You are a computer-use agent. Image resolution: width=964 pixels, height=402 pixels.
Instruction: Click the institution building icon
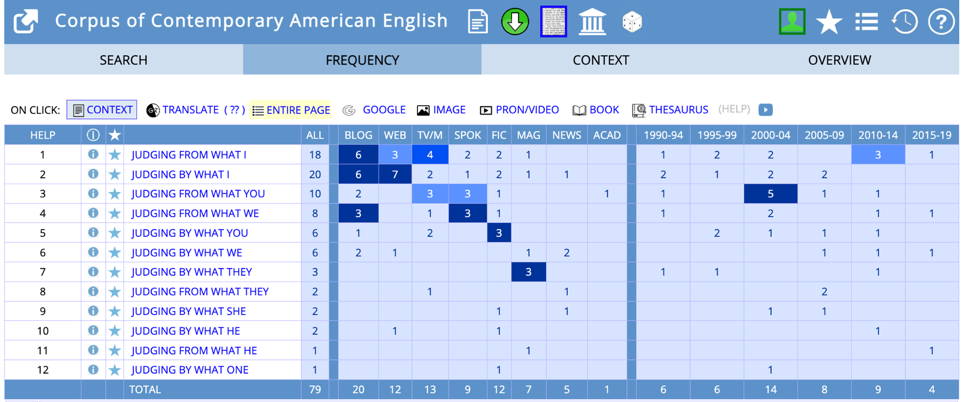point(593,22)
